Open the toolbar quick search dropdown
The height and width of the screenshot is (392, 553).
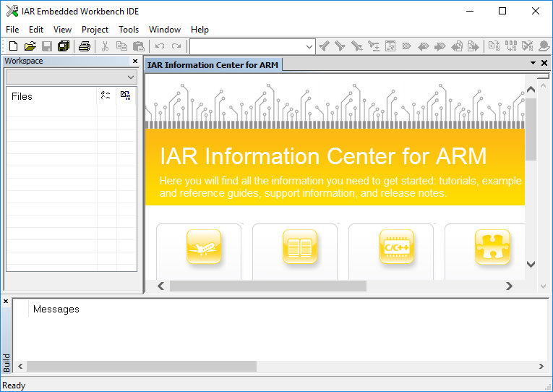pyautogui.click(x=309, y=46)
